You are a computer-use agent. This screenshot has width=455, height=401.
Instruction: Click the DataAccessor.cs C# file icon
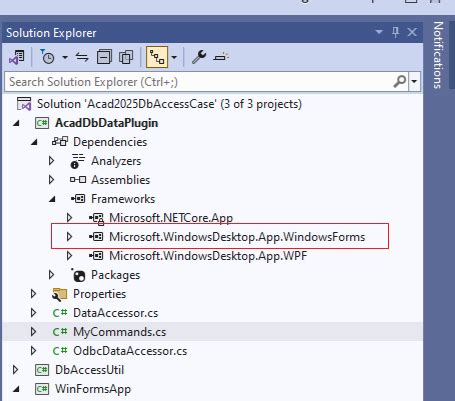[x=60, y=313]
